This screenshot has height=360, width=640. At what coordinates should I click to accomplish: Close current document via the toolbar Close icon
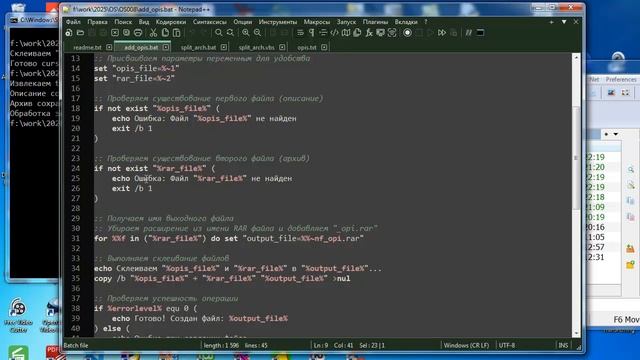(115, 33)
